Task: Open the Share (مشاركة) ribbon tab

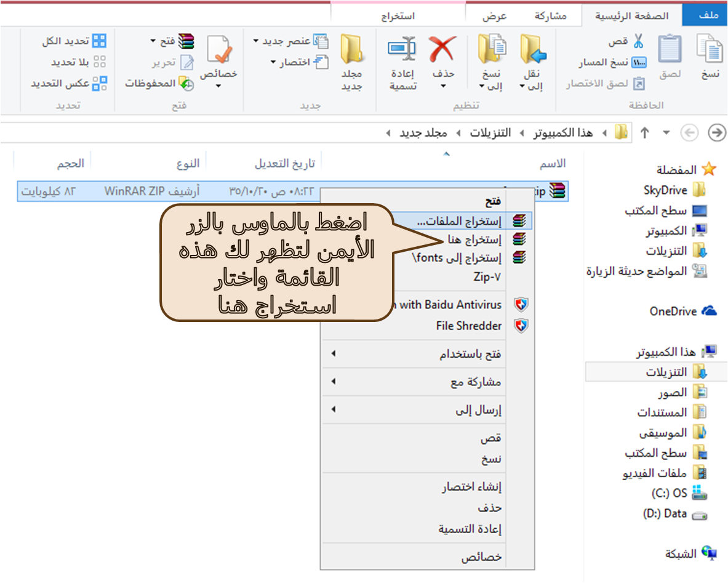Action: 550,16
